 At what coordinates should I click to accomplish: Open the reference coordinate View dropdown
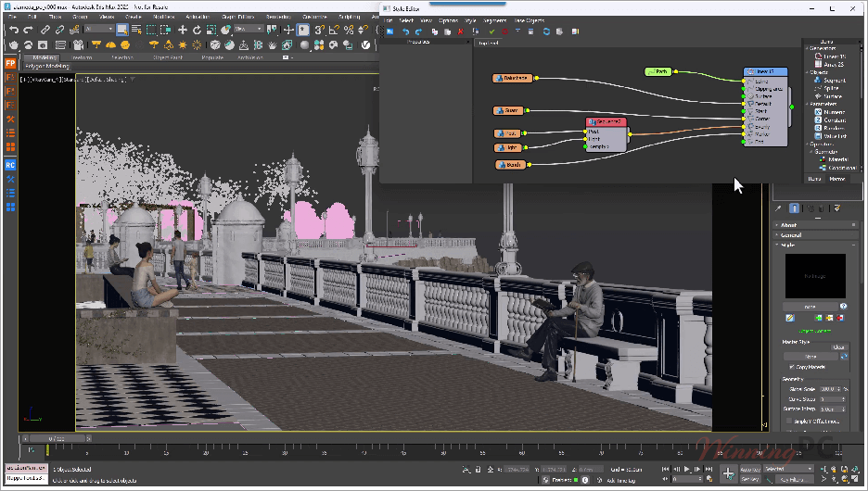tap(249, 29)
